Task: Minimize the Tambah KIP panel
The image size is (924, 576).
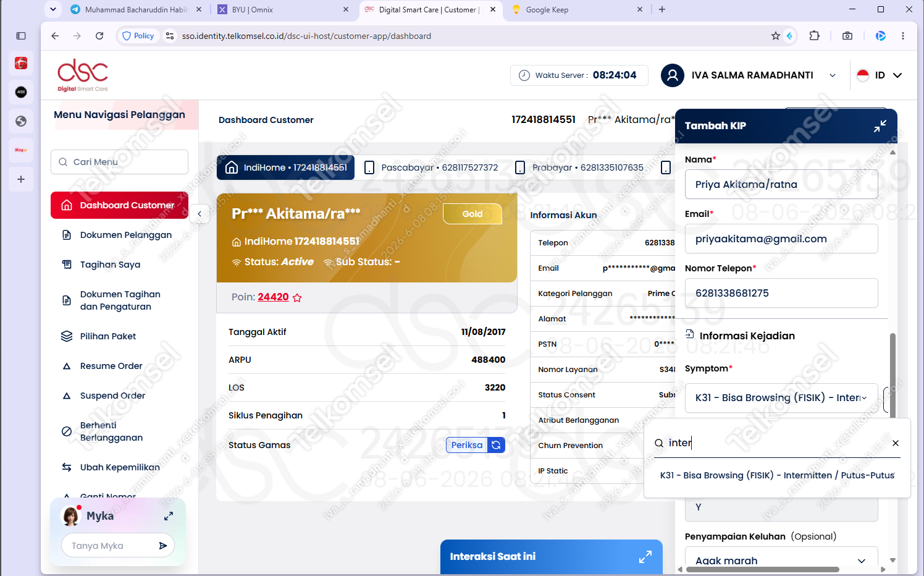Action: point(880,125)
